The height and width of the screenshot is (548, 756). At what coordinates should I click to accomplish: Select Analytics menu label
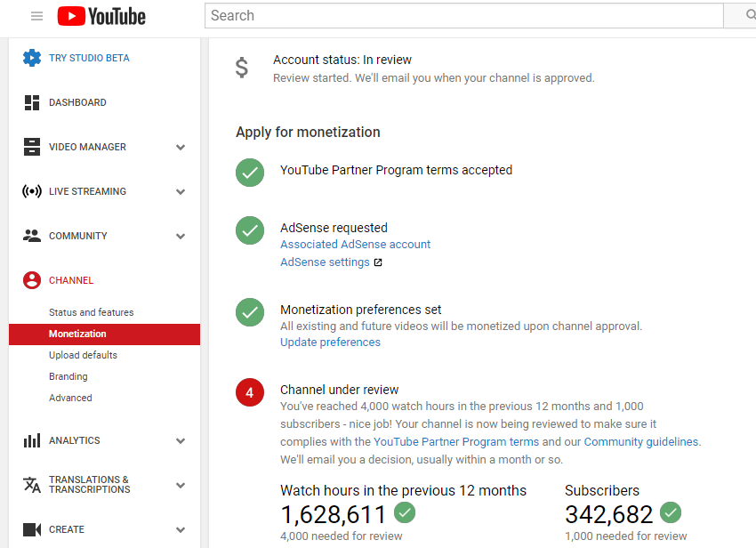click(x=74, y=440)
